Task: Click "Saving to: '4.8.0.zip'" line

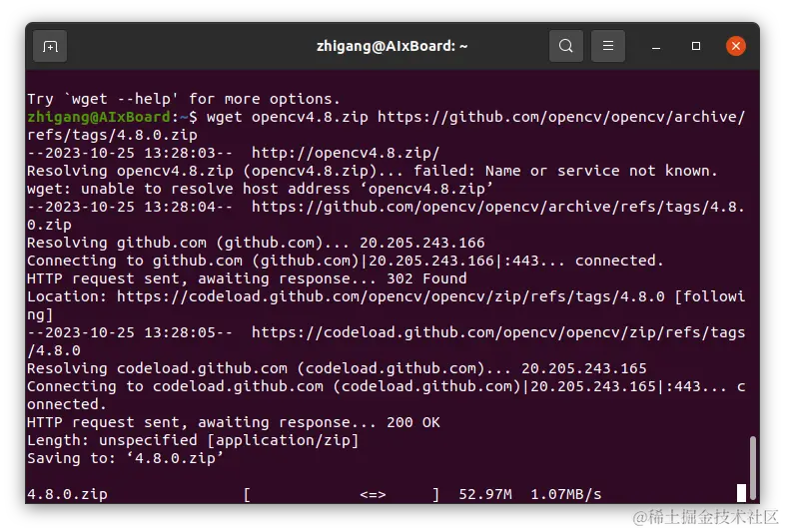Action: tap(125, 459)
